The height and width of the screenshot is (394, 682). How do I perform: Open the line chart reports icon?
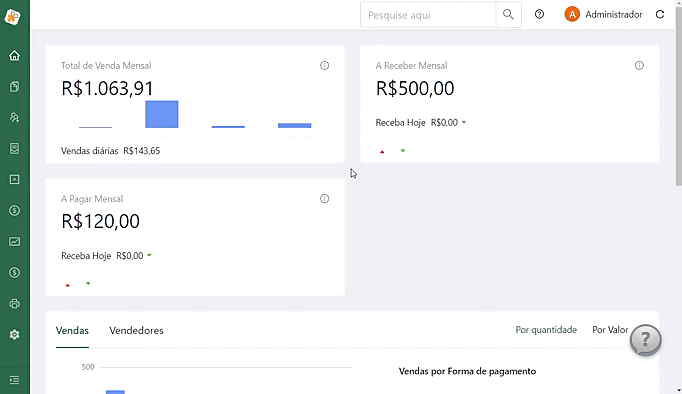14,241
